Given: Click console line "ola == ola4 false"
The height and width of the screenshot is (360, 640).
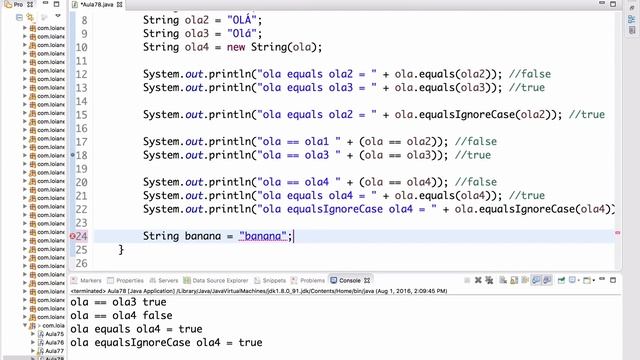Looking at the screenshot, I should [121, 316].
